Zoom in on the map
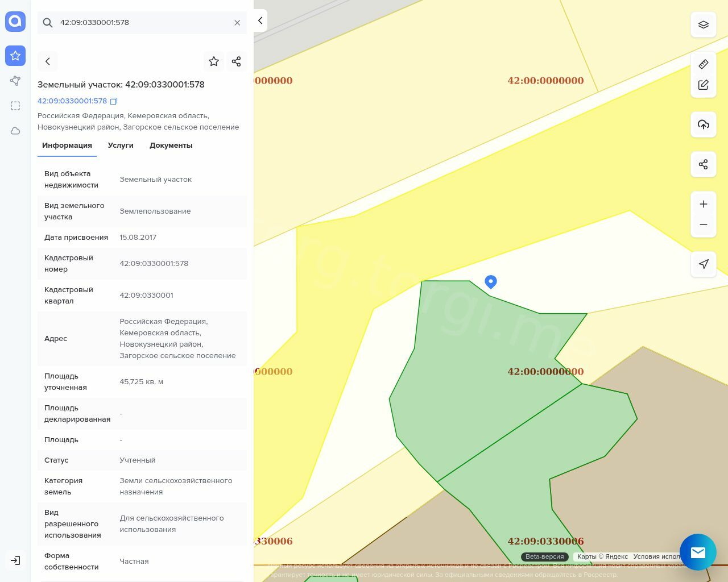 click(703, 204)
